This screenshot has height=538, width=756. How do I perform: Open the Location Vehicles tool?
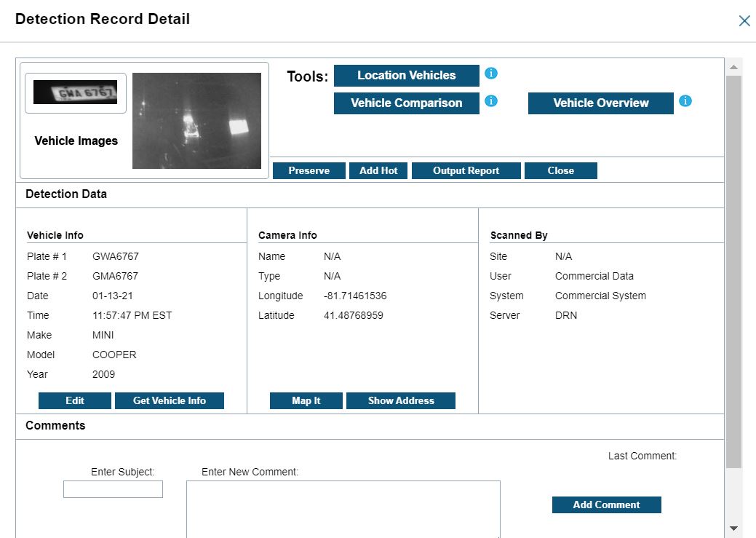tap(406, 76)
